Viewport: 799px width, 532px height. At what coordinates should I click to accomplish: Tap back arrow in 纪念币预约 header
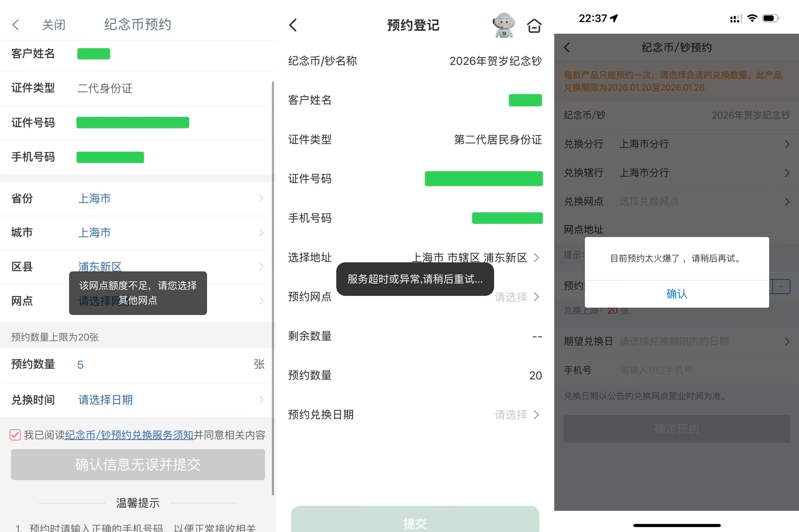(16, 25)
